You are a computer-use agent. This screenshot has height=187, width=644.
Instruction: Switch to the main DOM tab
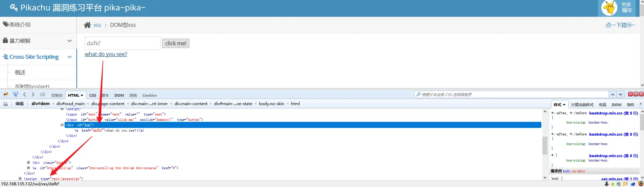coord(119,95)
